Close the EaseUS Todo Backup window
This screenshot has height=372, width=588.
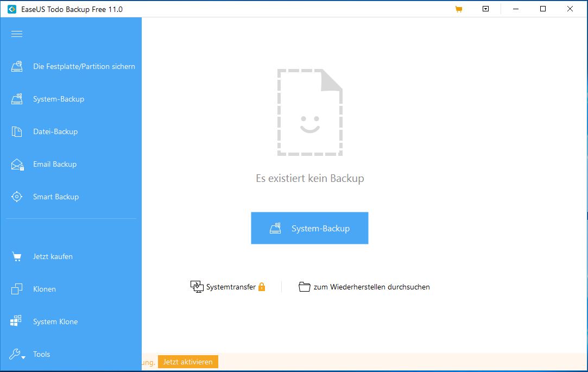point(570,9)
